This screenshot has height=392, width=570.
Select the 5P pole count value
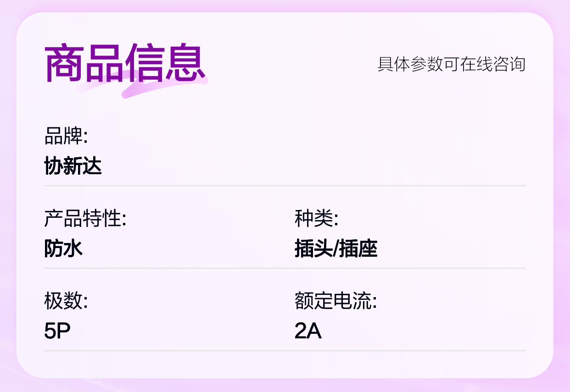click(57, 331)
